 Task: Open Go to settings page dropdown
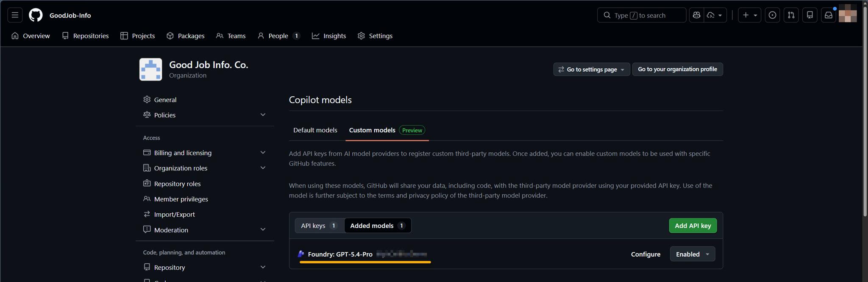point(591,69)
